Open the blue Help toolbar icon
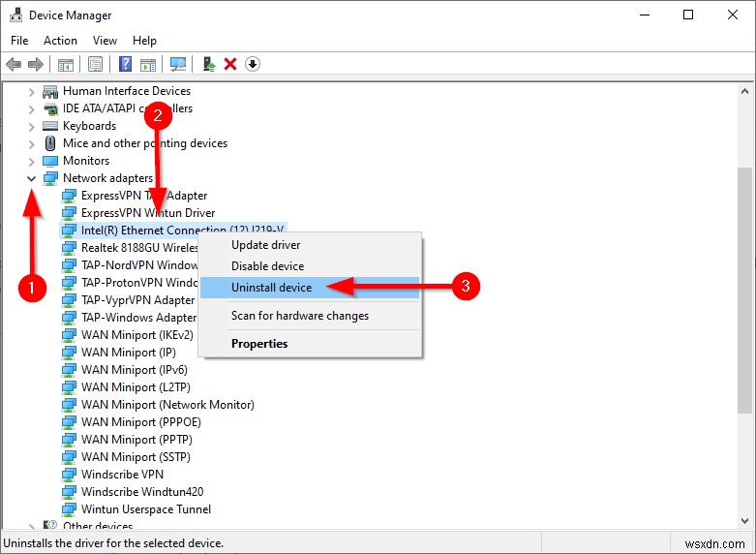 click(x=126, y=64)
